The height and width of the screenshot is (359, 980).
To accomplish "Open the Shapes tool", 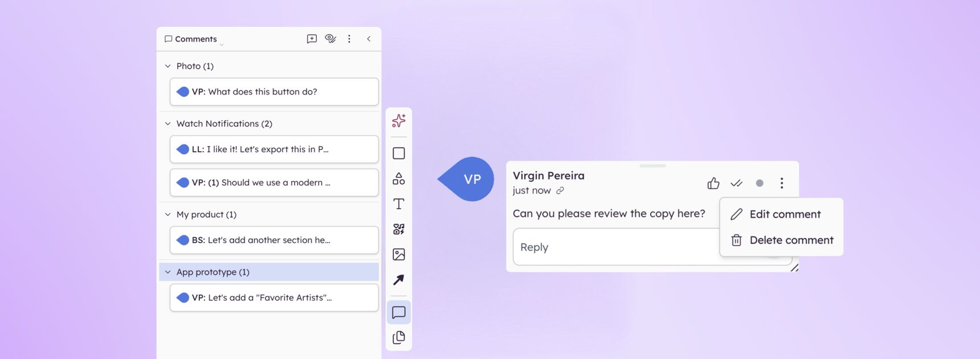I will point(399,179).
